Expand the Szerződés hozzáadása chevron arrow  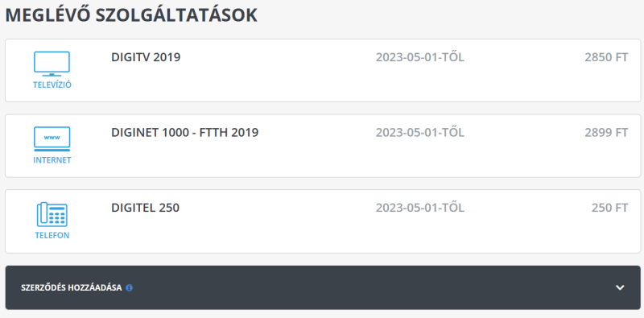(x=620, y=287)
